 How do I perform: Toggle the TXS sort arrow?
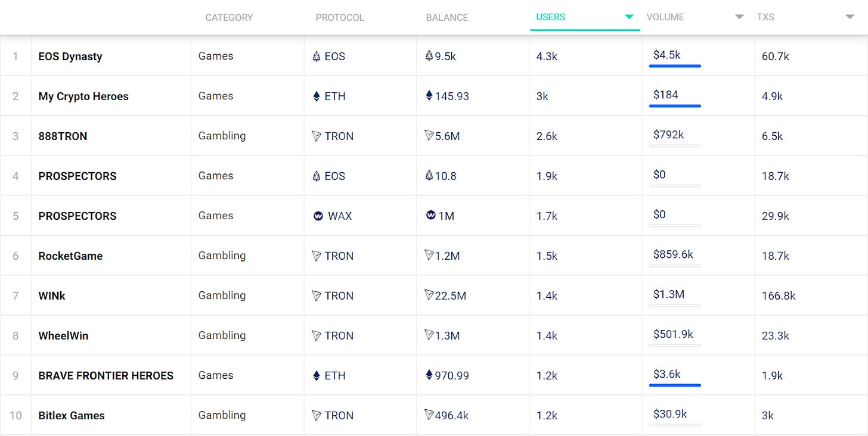[850, 17]
